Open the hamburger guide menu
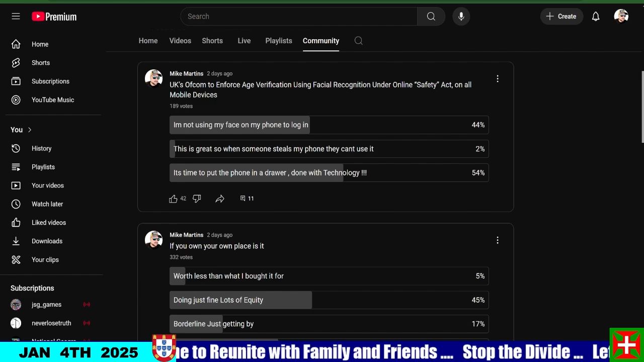Image resolution: width=644 pixels, height=362 pixels. (x=16, y=16)
